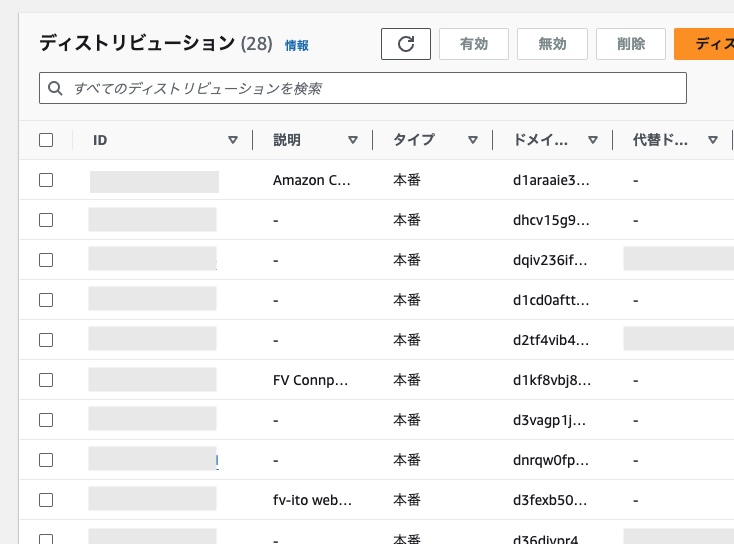Click the d3vagp1j... domain cell
734x544 pixels.
549,420
